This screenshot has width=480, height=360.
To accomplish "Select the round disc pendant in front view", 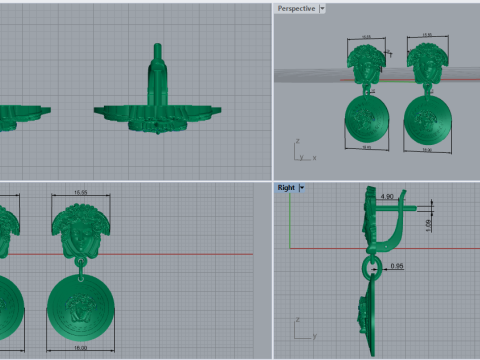I will 81,308.
